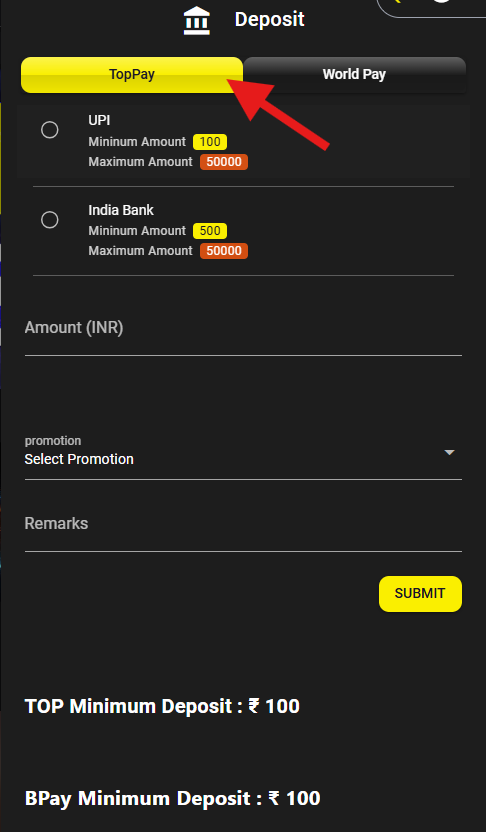The height and width of the screenshot is (832, 486).
Task: Click UPI maximum amount 50000 badge
Action: coord(224,162)
